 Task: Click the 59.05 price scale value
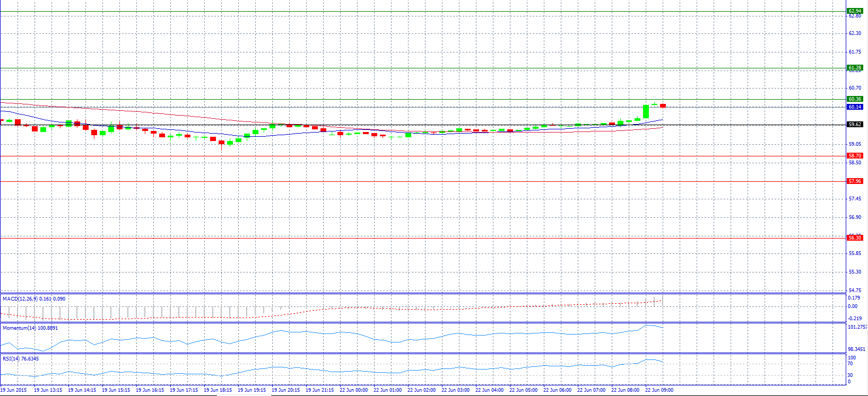[x=855, y=144]
